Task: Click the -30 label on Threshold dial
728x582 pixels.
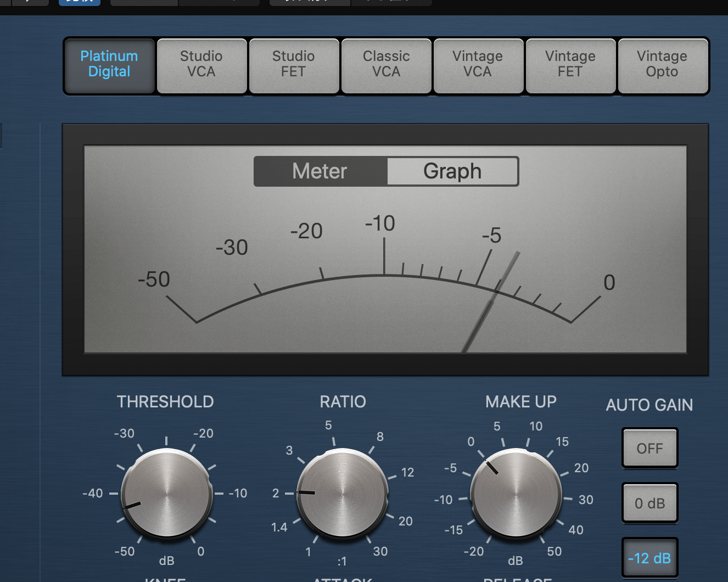Action: (124, 433)
